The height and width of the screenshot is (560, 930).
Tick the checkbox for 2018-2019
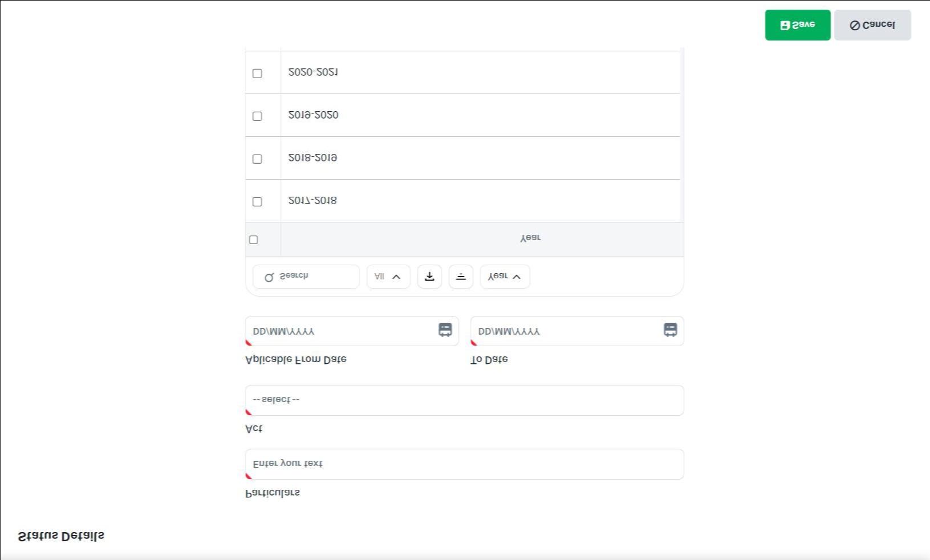point(257,159)
